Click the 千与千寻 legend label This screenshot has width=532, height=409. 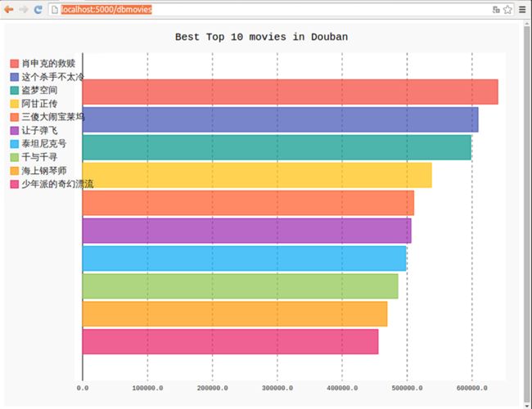(39, 157)
